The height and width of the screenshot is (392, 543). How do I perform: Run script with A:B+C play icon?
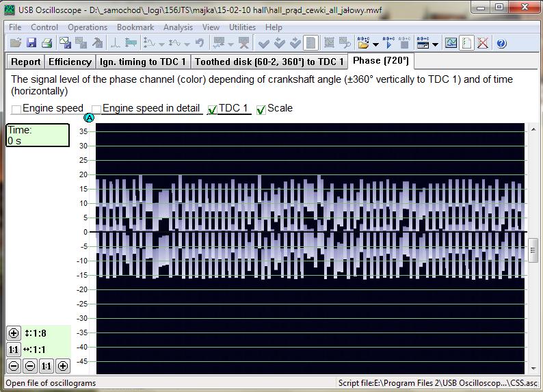tap(388, 43)
